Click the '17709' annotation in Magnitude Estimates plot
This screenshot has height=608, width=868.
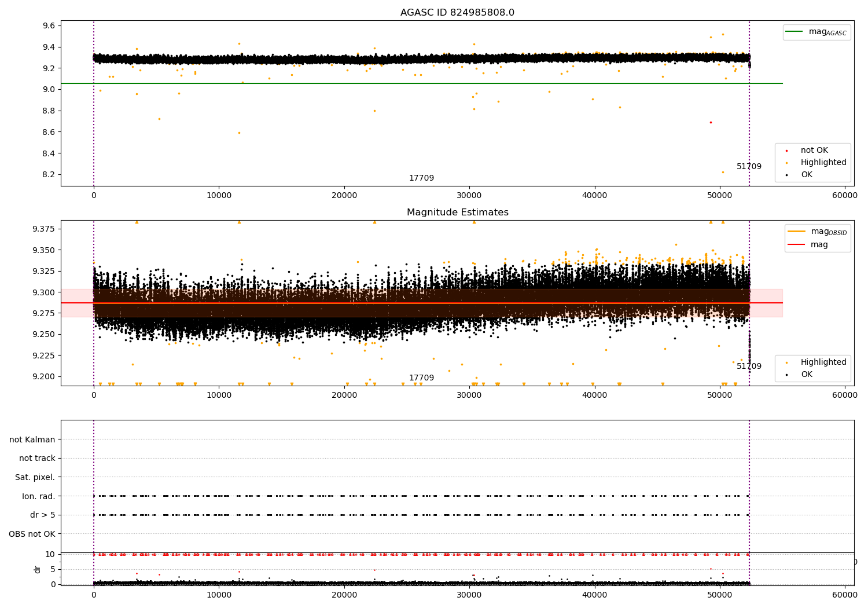421,378
